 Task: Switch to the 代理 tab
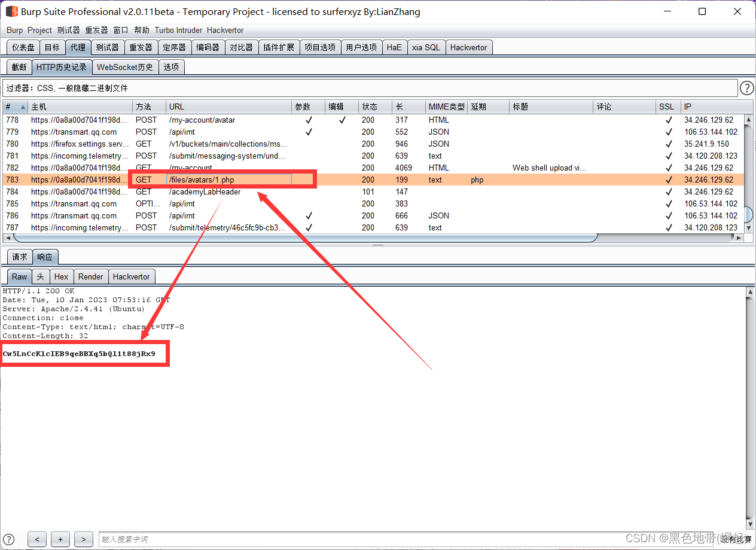78,47
